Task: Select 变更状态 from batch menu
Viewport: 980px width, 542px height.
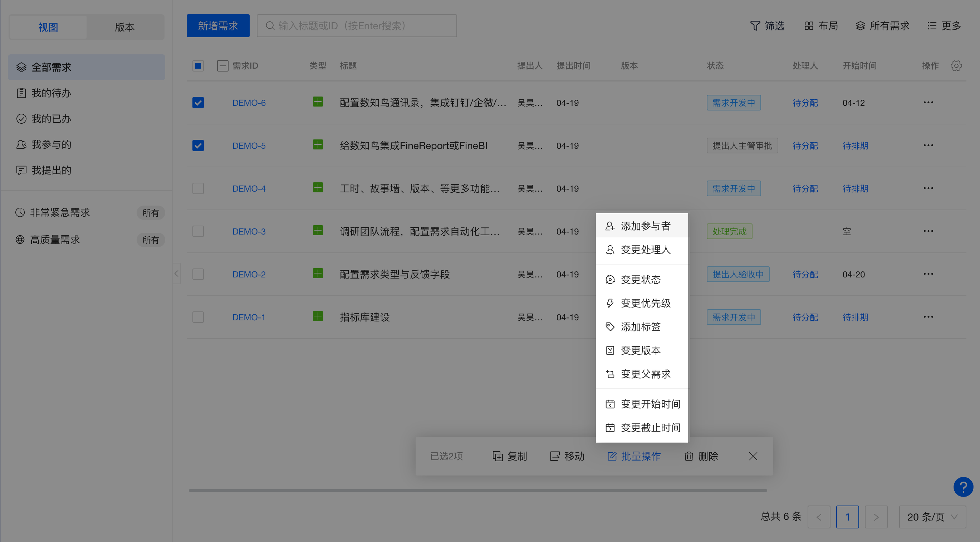Action: tap(641, 280)
